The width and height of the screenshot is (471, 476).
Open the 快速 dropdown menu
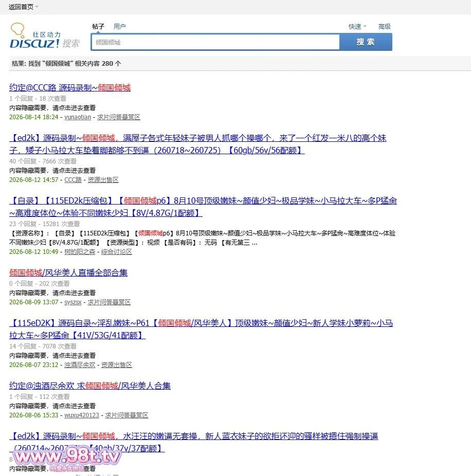coord(357,27)
